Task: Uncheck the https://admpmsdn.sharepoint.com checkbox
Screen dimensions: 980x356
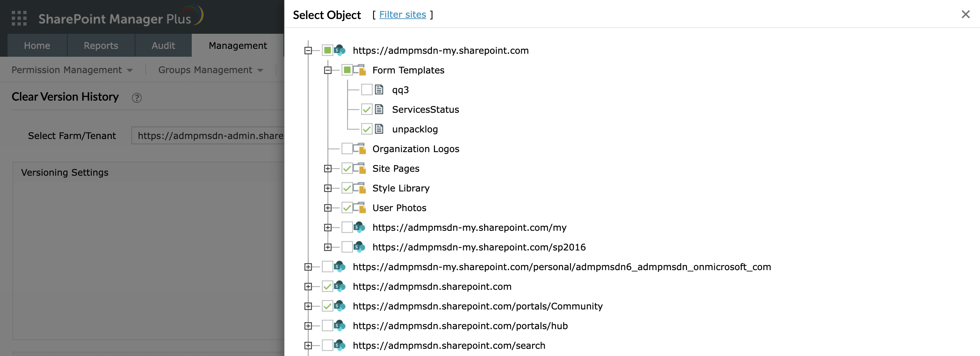Action: (x=327, y=287)
